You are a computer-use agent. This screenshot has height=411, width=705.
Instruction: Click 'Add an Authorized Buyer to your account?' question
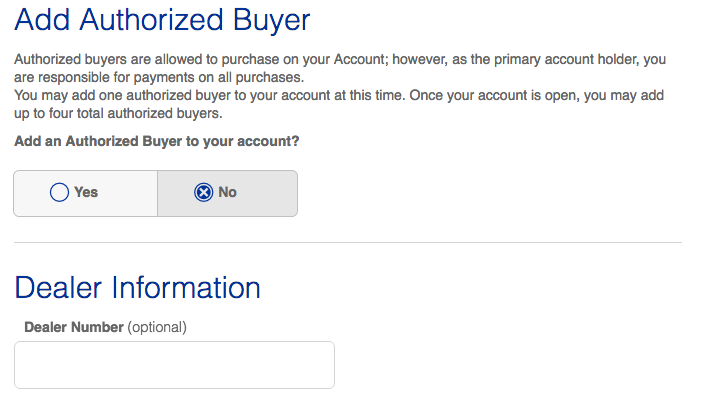pos(156,142)
